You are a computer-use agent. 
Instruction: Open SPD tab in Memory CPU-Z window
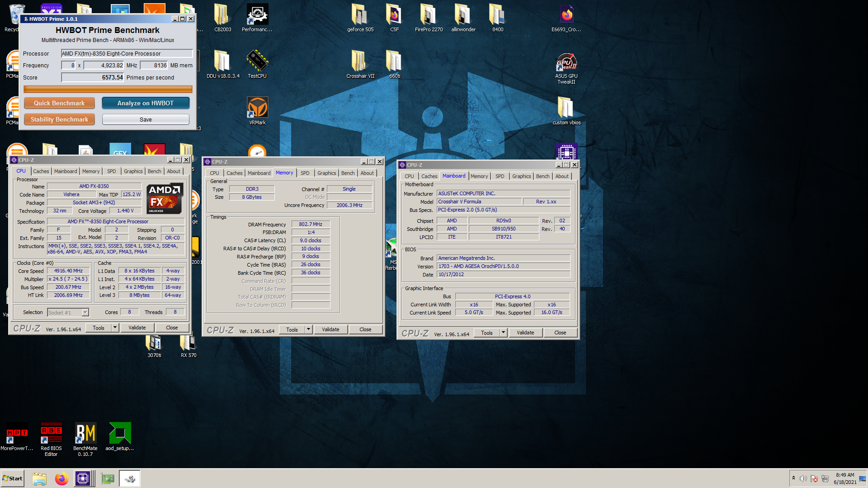click(305, 173)
